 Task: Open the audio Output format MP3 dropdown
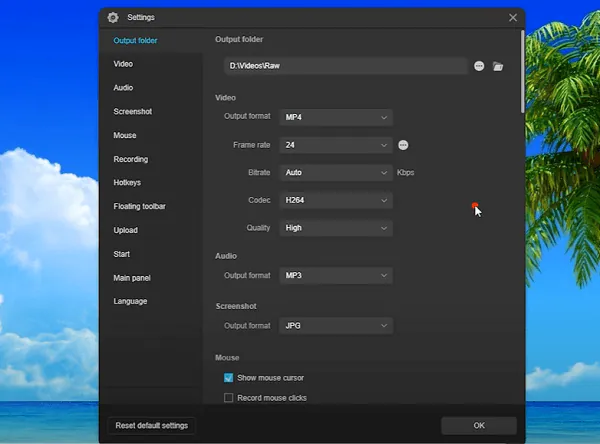336,275
